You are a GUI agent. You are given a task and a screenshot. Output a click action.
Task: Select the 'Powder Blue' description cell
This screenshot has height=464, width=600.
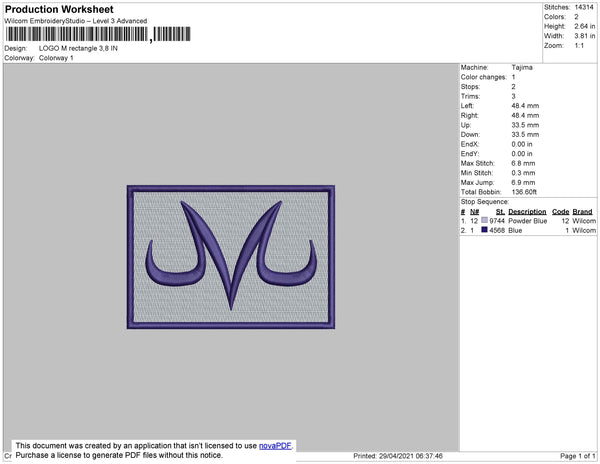[528, 221]
